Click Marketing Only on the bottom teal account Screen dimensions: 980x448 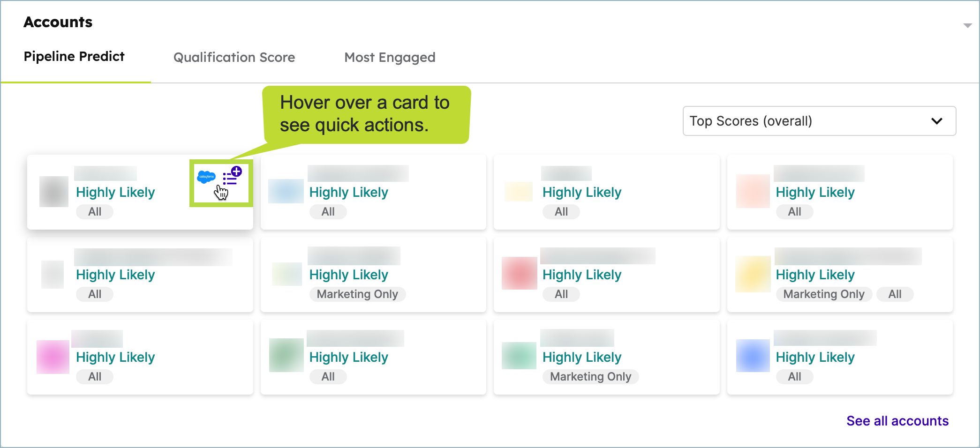pyautogui.click(x=590, y=376)
